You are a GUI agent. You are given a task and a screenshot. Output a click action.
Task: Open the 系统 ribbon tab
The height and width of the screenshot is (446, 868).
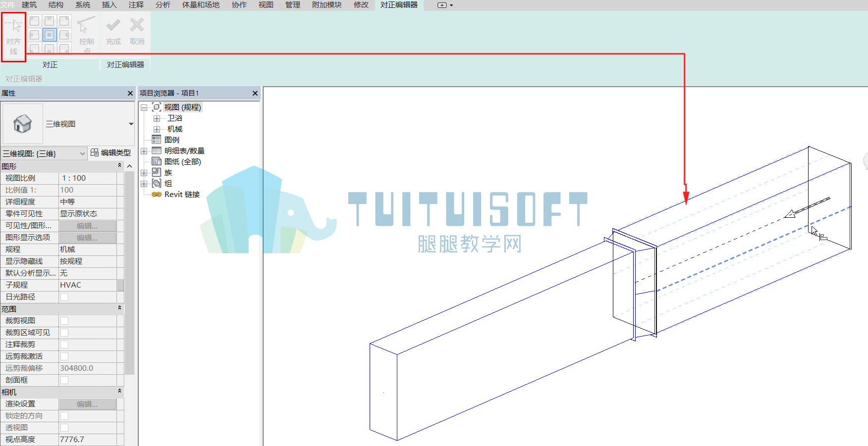coord(83,5)
